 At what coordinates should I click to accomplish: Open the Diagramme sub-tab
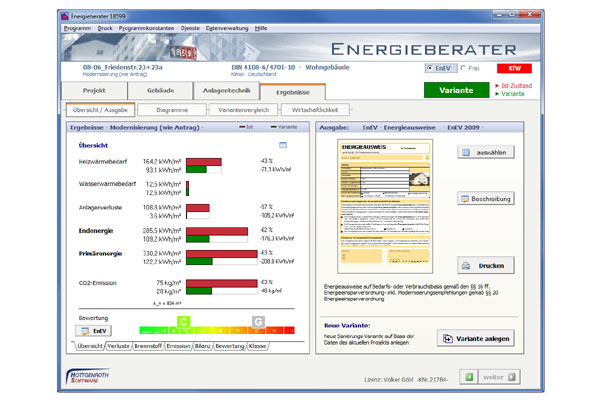point(172,110)
